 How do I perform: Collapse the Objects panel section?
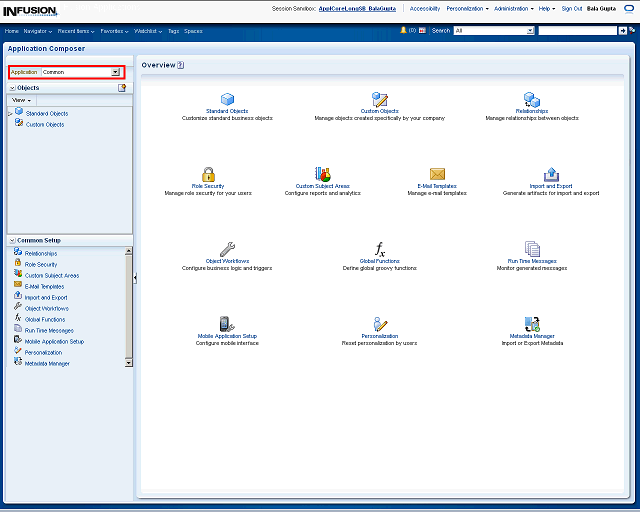[12, 88]
